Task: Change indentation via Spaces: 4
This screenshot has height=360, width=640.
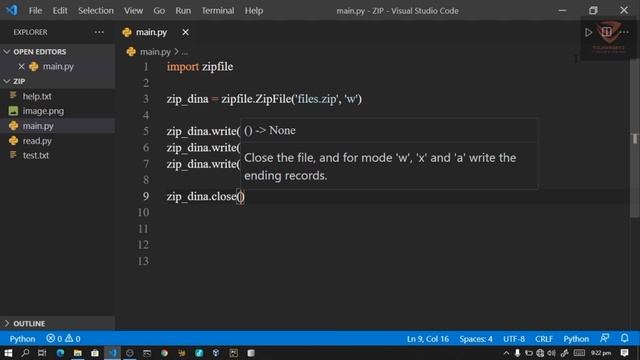Action: tap(476, 339)
